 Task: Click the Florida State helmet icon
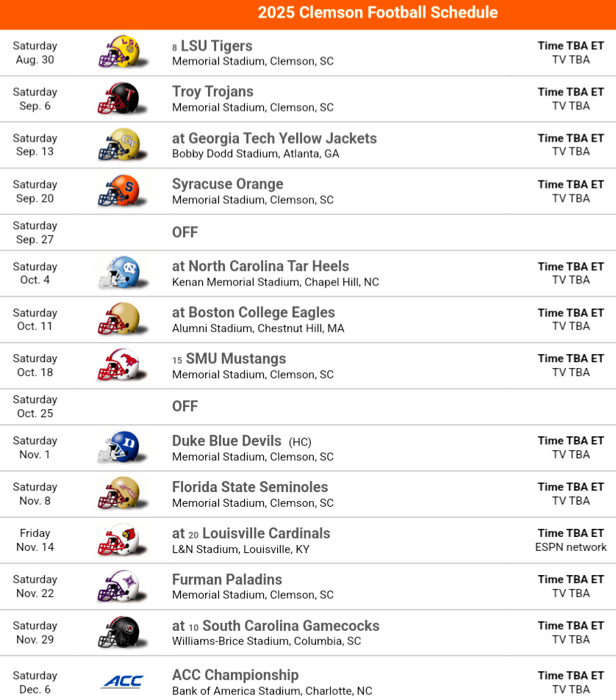pyautogui.click(x=119, y=494)
